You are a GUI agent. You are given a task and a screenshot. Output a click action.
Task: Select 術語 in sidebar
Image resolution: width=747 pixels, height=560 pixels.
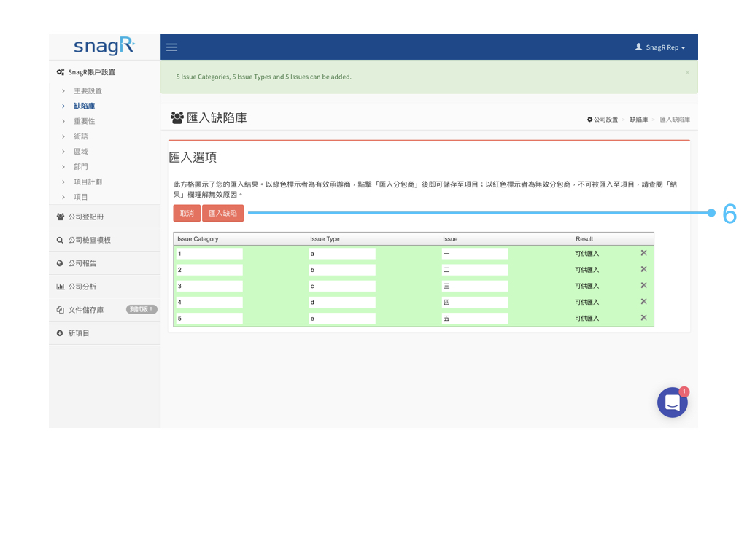(x=80, y=136)
